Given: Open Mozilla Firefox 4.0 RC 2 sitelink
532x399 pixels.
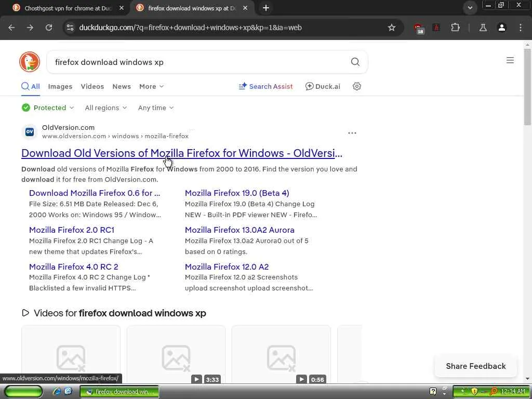Looking at the screenshot, I should (74, 267).
